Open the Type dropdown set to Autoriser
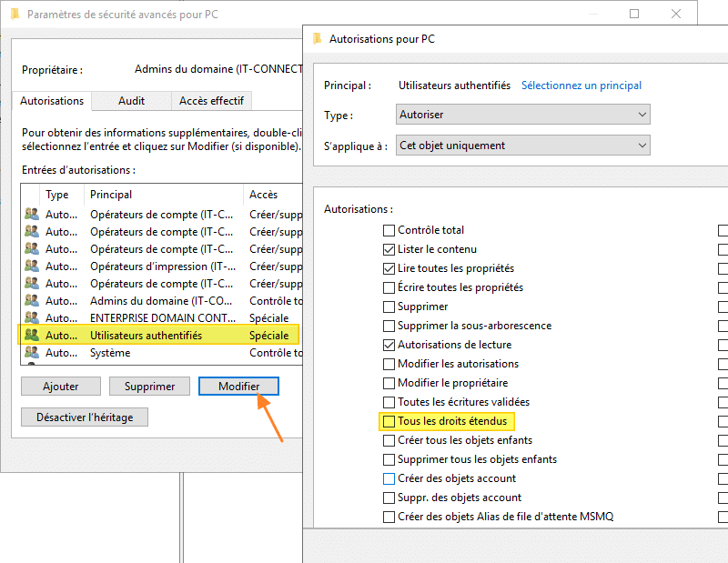Screen dimensions: 728x563 [523, 116]
